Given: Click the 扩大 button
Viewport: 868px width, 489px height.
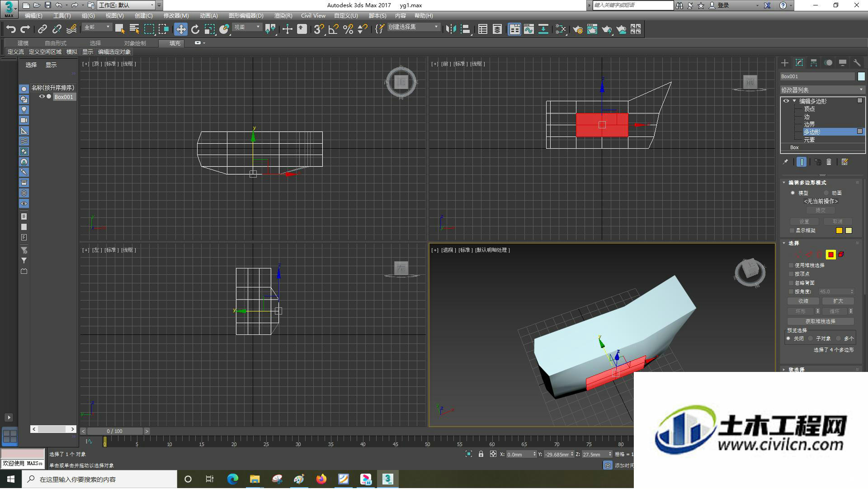Looking at the screenshot, I should (838, 301).
